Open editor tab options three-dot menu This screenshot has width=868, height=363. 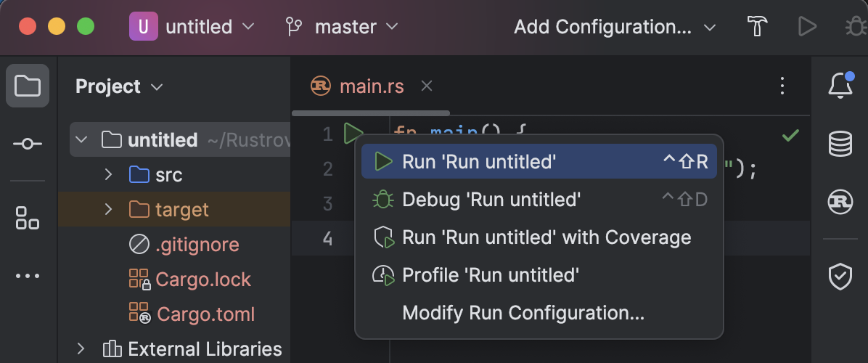pyautogui.click(x=782, y=86)
